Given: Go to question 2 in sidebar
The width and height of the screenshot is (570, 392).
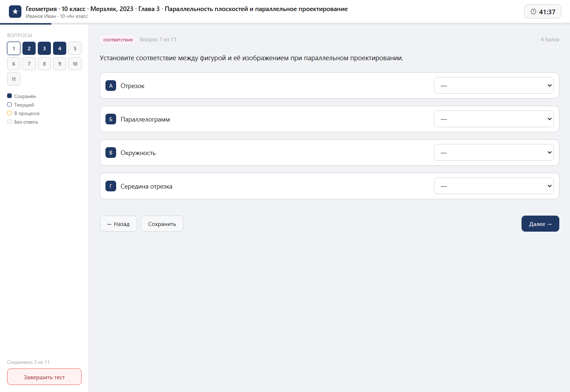Looking at the screenshot, I should 29,48.
